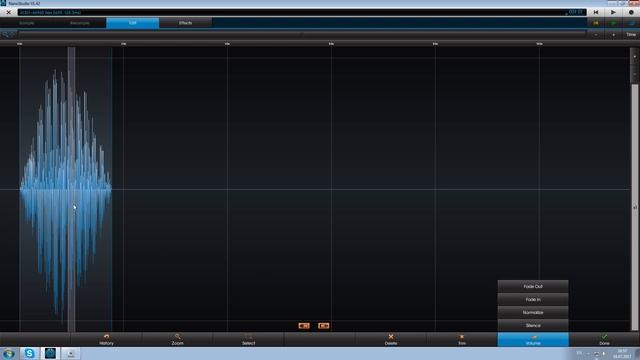Play the sample
This screenshot has height=360, width=640.
tap(613, 12)
